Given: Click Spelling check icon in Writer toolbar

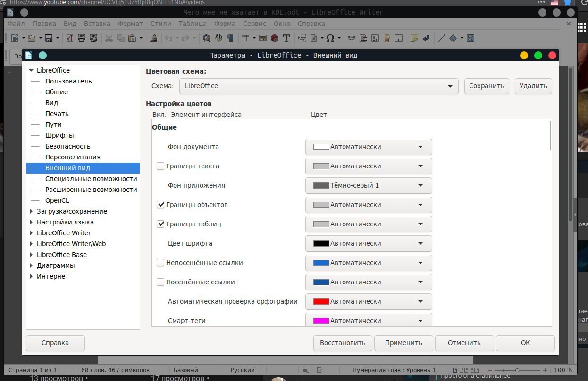Looking at the screenshot, I should [218, 38].
